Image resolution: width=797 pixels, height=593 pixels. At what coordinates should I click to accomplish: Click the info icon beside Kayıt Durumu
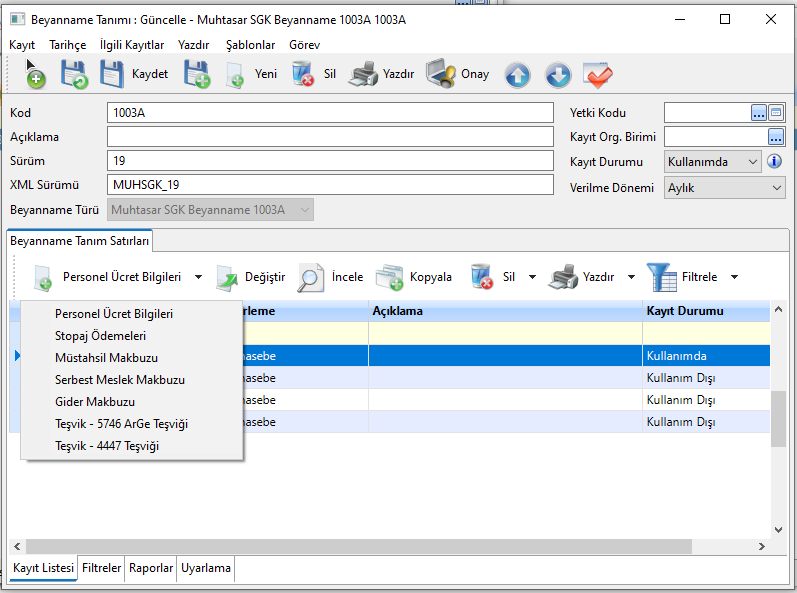click(x=774, y=161)
